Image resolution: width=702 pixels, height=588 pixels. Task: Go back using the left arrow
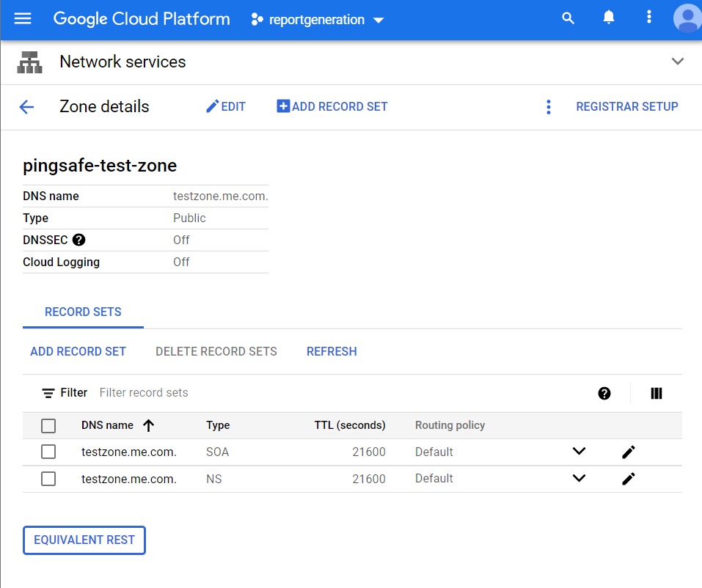(x=26, y=107)
